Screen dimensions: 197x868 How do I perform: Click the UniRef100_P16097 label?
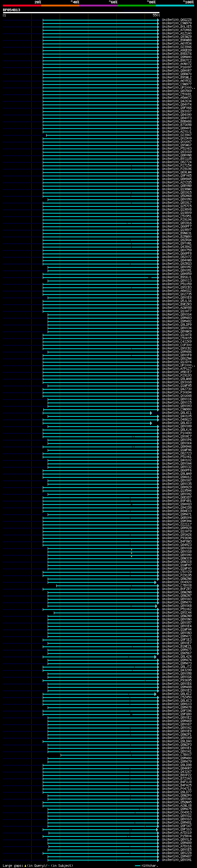coord(177,67)
